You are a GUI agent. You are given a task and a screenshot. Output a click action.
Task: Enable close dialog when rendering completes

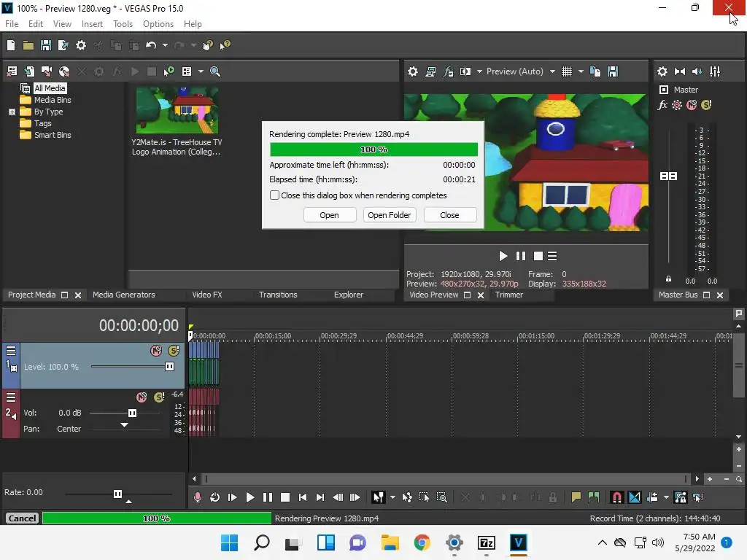[x=274, y=195]
